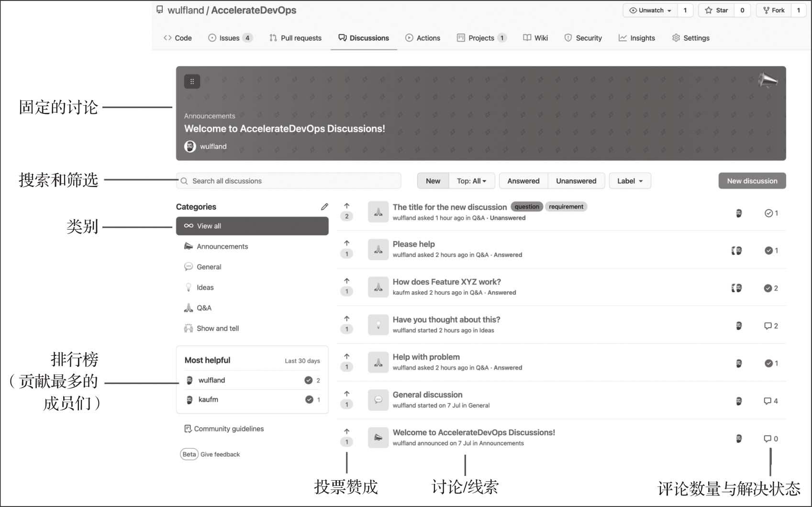
Task: Click wulfland's avatar in the pinned discussion
Action: (190, 147)
